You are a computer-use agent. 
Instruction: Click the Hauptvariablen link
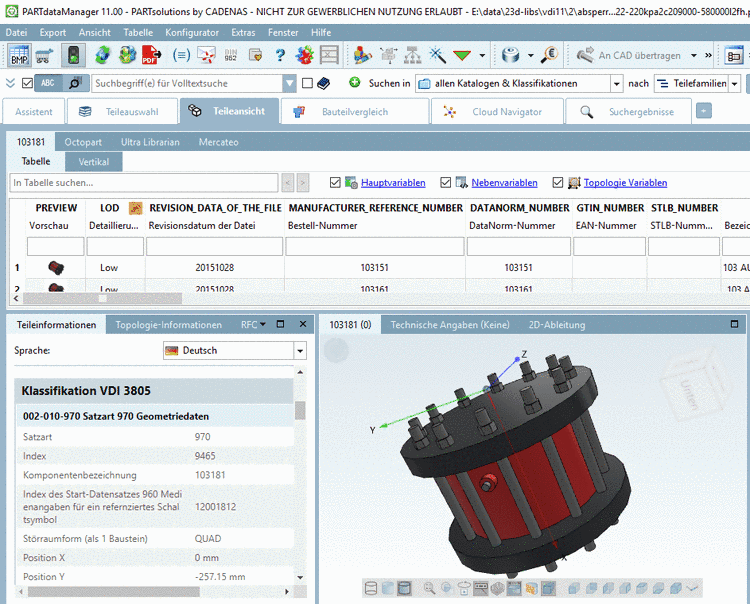[393, 183]
